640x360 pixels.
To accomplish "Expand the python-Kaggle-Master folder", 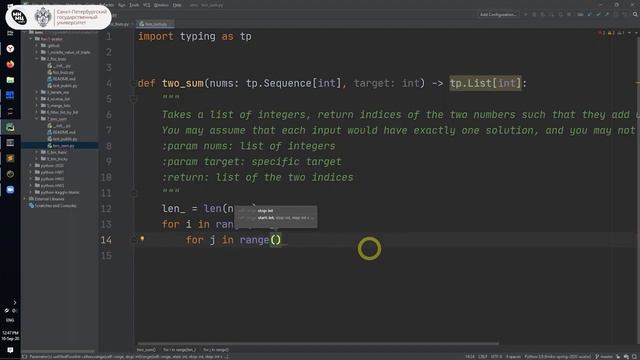I will click(x=31, y=192).
